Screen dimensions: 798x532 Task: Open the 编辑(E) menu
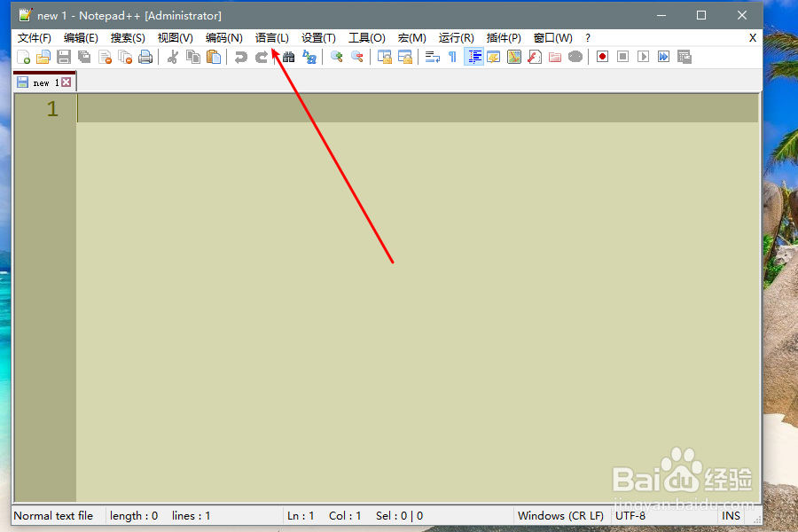point(81,38)
